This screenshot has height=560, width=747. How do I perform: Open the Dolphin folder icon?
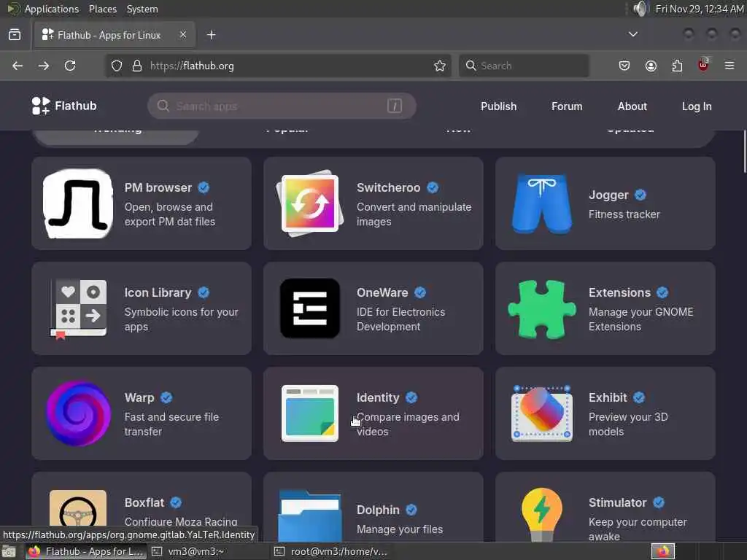[309, 516]
